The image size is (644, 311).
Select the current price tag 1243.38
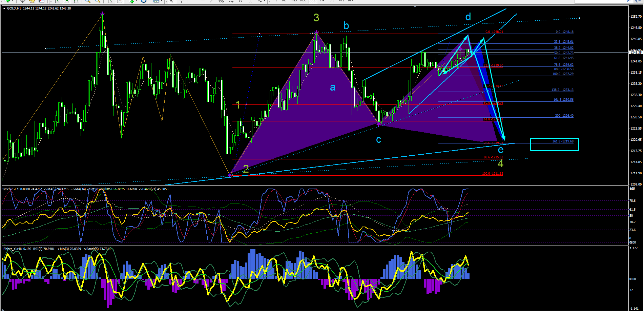click(636, 53)
